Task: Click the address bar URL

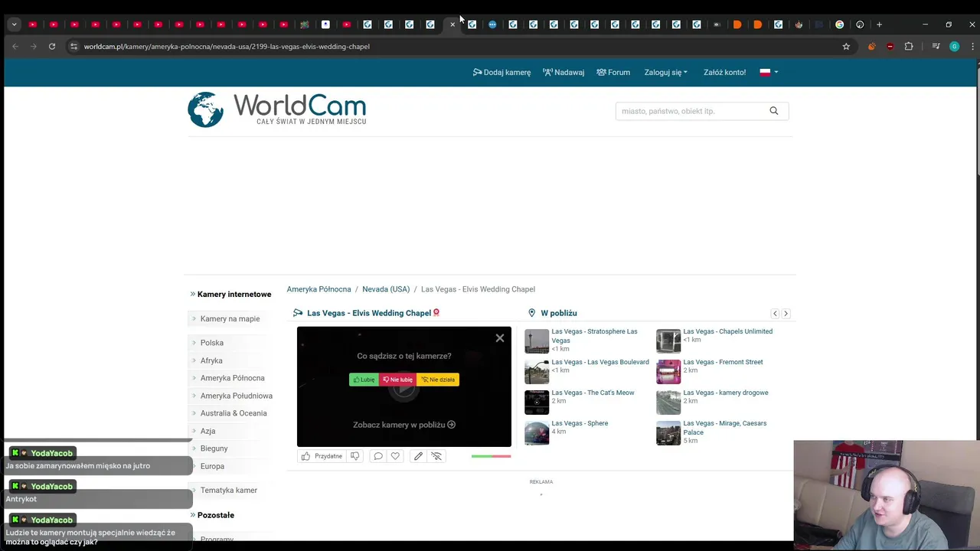Action: click(227, 47)
